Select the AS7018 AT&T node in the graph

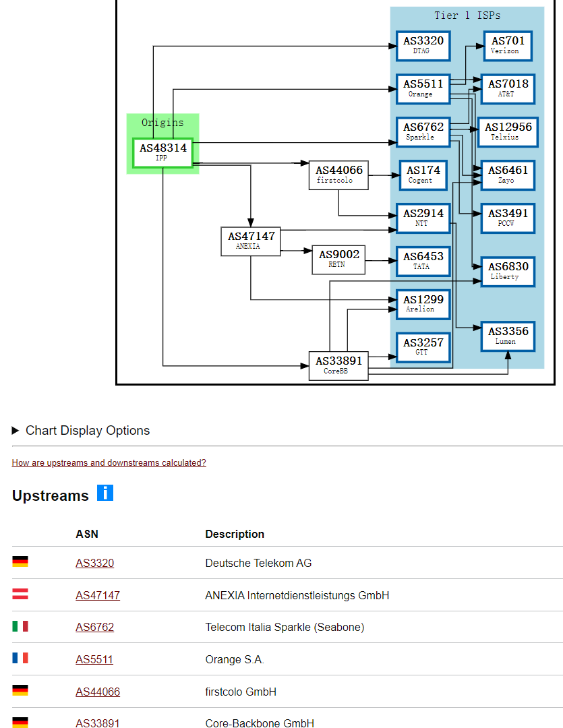(508, 89)
